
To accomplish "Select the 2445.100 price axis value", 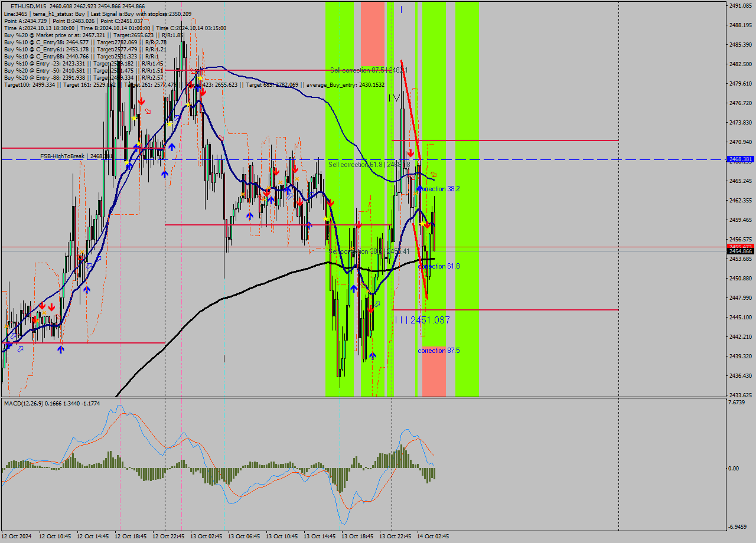I will pos(741,317).
